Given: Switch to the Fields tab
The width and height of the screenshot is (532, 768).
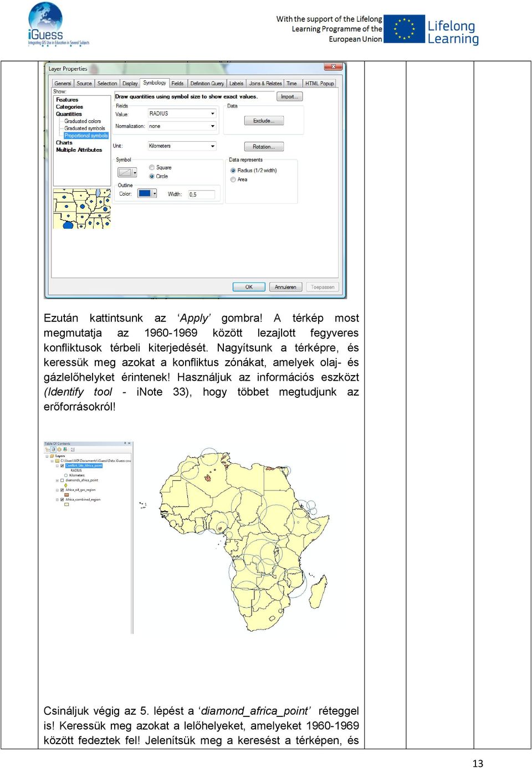Looking at the screenshot, I should click(x=177, y=84).
